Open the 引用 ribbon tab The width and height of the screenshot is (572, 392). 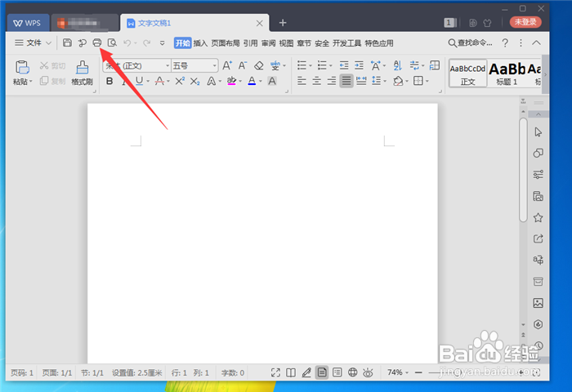point(250,43)
